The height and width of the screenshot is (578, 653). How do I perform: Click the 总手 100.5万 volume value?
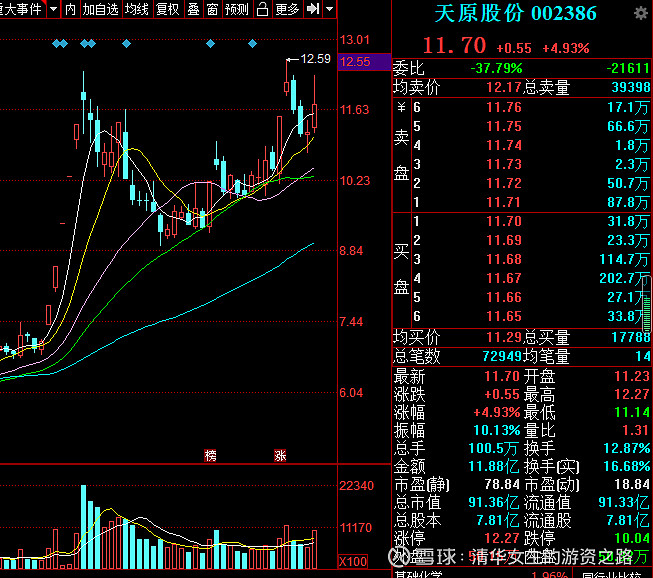(x=493, y=448)
